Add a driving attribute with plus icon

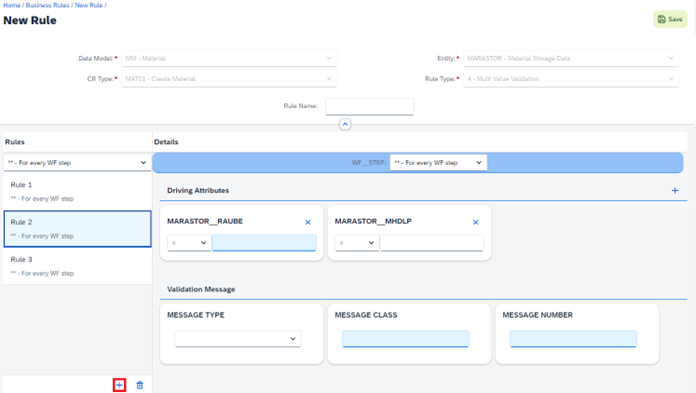pos(675,191)
